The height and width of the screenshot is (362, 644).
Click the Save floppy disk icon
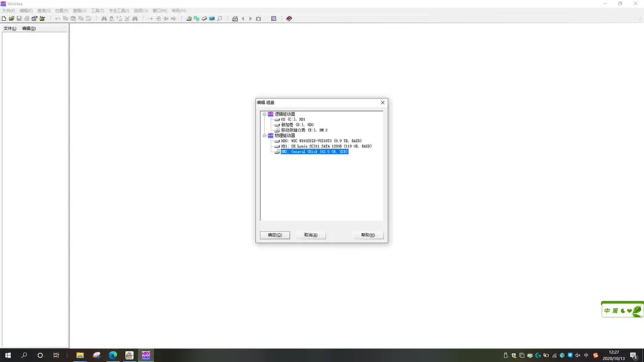19,18
